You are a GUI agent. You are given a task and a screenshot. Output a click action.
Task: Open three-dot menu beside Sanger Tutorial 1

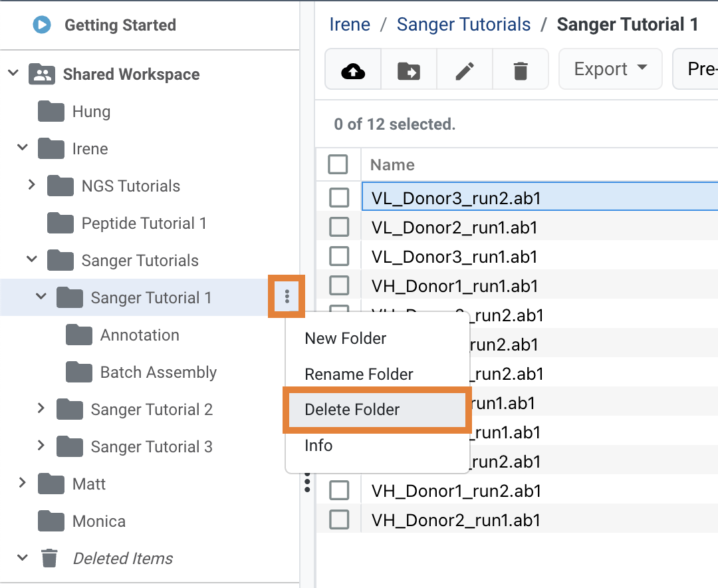pyautogui.click(x=287, y=297)
